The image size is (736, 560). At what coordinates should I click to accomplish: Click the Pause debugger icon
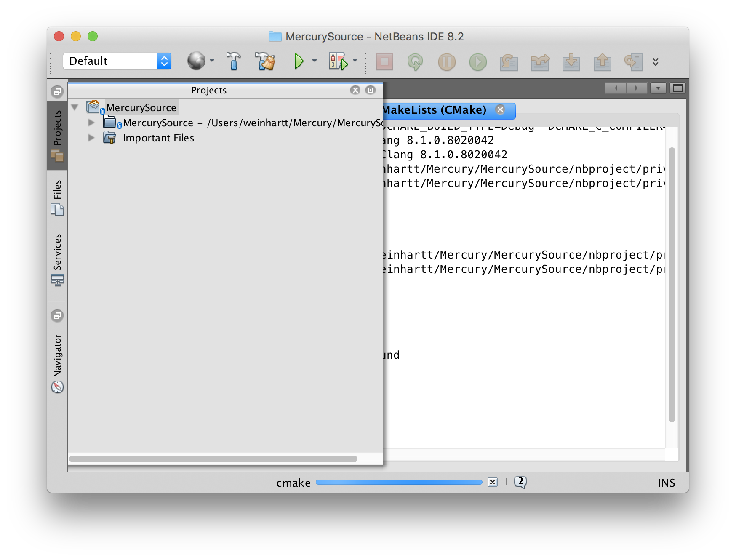[x=446, y=61]
